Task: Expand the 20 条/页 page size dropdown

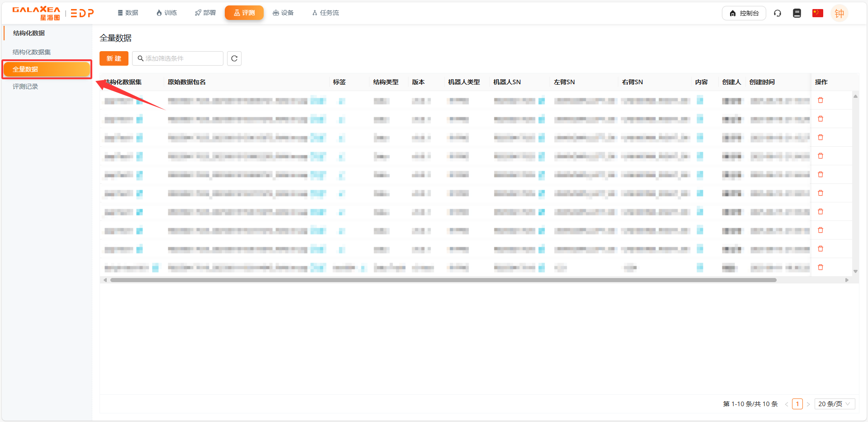Action: click(x=834, y=404)
